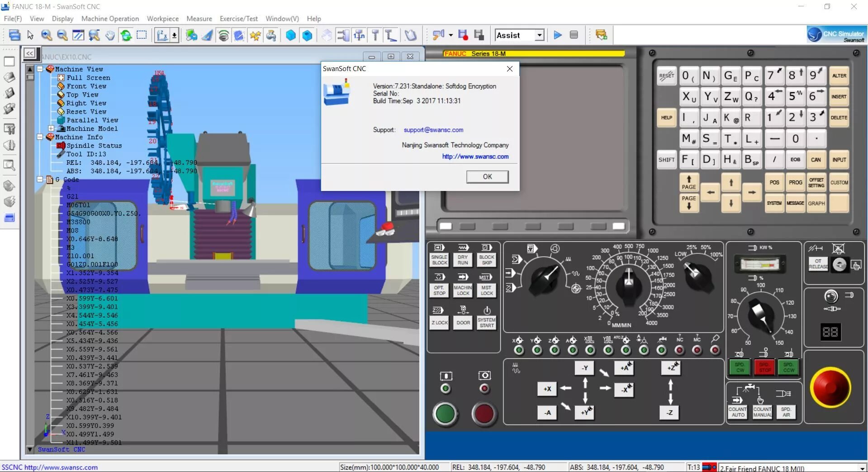Open the Workpiece menu
Image resolution: width=868 pixels, height=472 pixels.
click(162, 19)
